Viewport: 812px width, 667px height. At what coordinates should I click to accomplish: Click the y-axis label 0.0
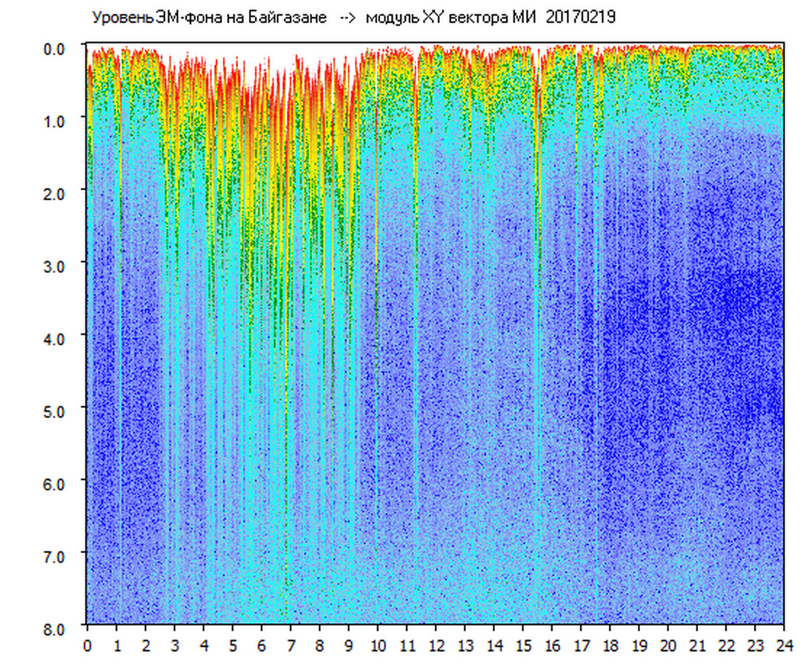[x=57, y=48]
